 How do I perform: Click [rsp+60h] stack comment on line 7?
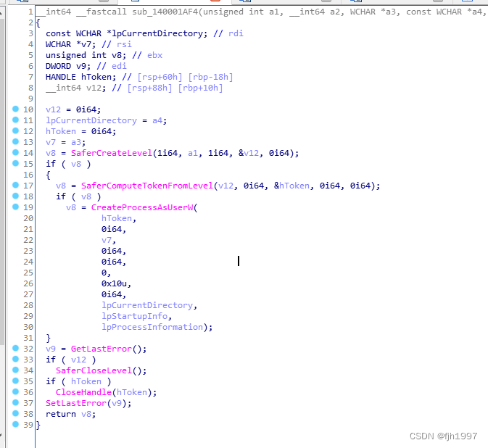click(160, 77)
